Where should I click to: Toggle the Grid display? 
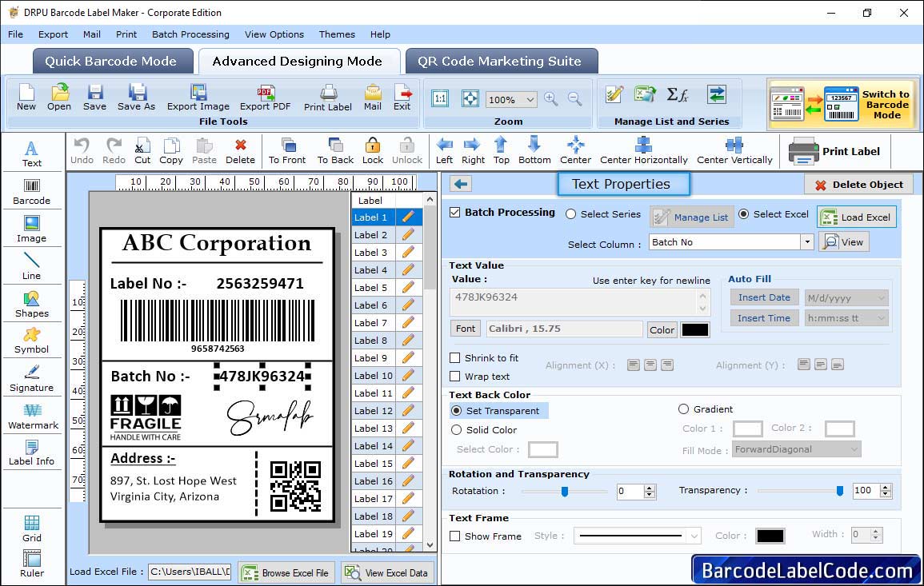pos(32,528)
